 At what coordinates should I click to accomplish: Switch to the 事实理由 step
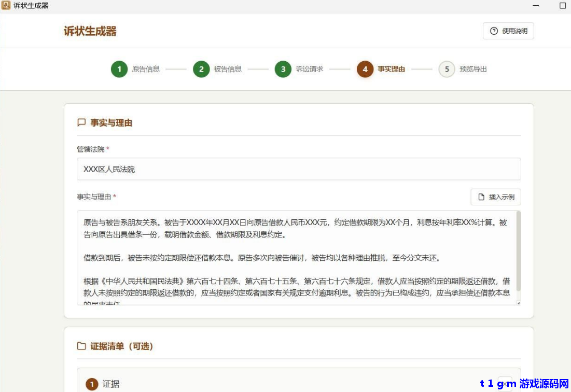tap(390, 69)
